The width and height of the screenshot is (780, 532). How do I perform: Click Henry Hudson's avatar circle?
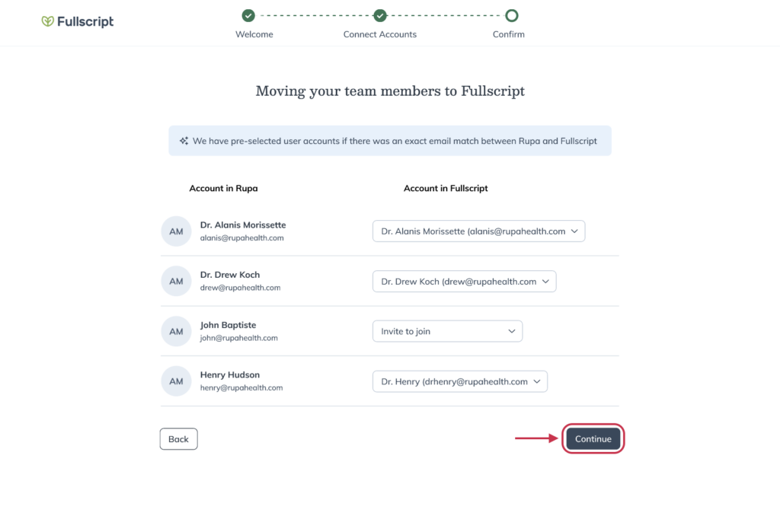(176, 381)
